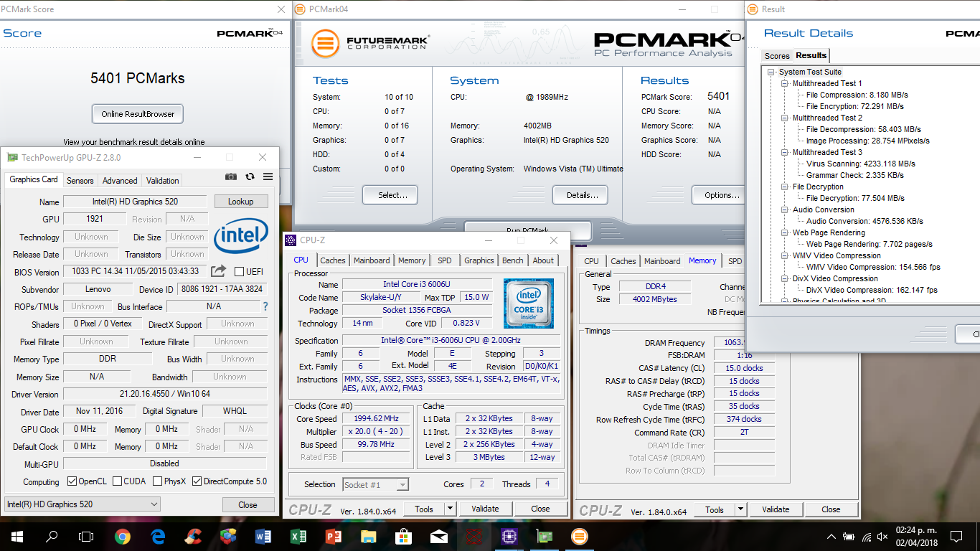Open CCleaner from the taskbar
Screen dimensions: 980x551
[193, 536]
